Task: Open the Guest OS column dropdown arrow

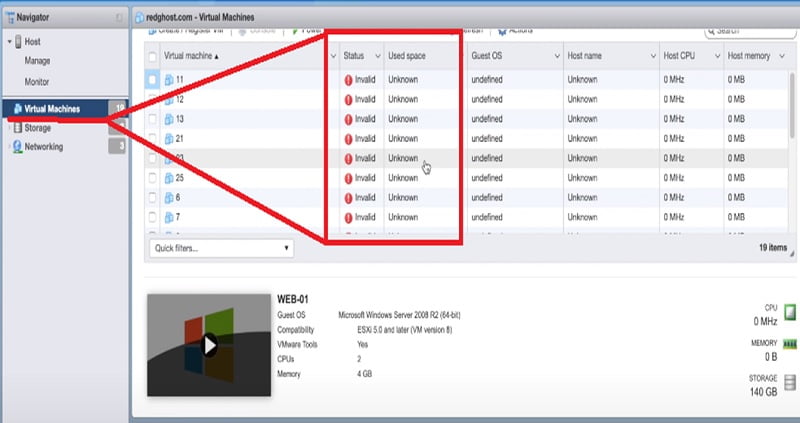Action: pos(557,56)
